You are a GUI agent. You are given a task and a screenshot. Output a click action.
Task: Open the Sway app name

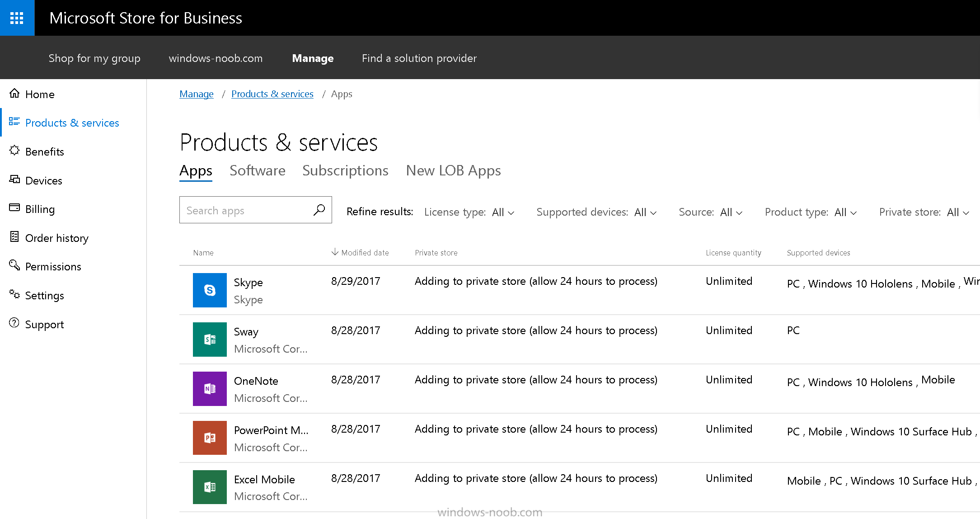coord(246,332)
